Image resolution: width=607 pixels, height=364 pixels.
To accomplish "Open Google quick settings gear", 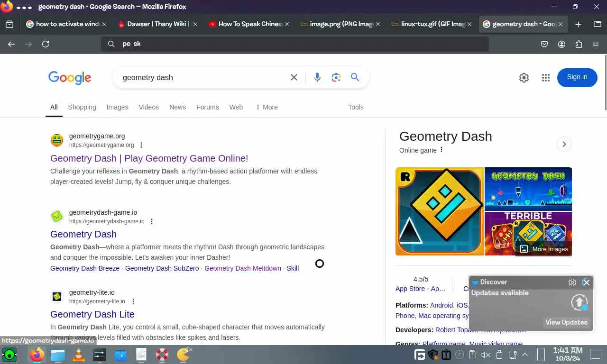I will tap(524, 78).
